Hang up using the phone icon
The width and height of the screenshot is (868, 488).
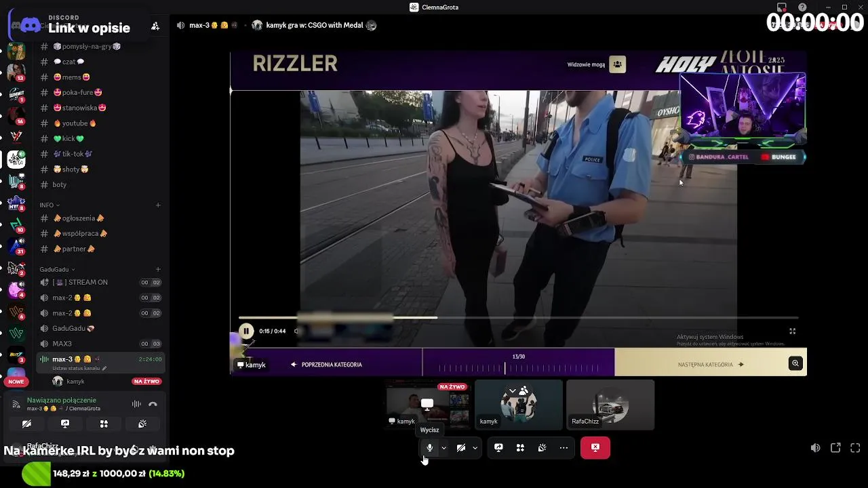point(153,404)
